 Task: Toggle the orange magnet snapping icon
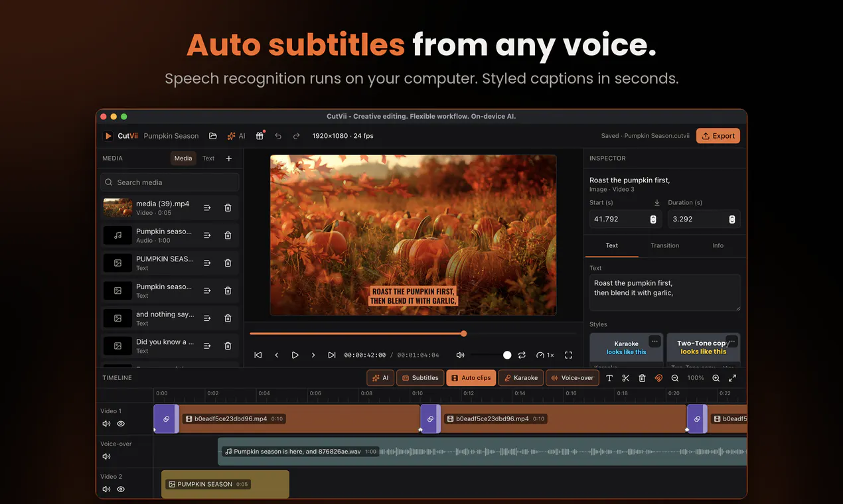(658, 378)
